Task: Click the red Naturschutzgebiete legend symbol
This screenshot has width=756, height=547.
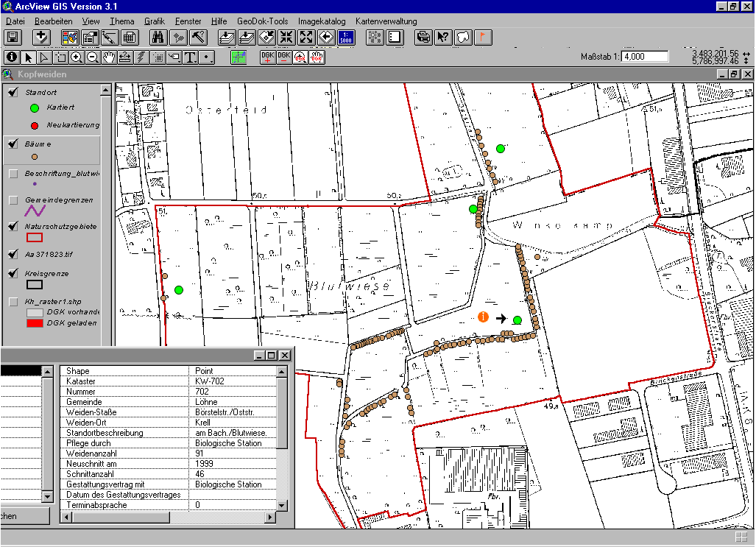Action: (x=35, y=237)
